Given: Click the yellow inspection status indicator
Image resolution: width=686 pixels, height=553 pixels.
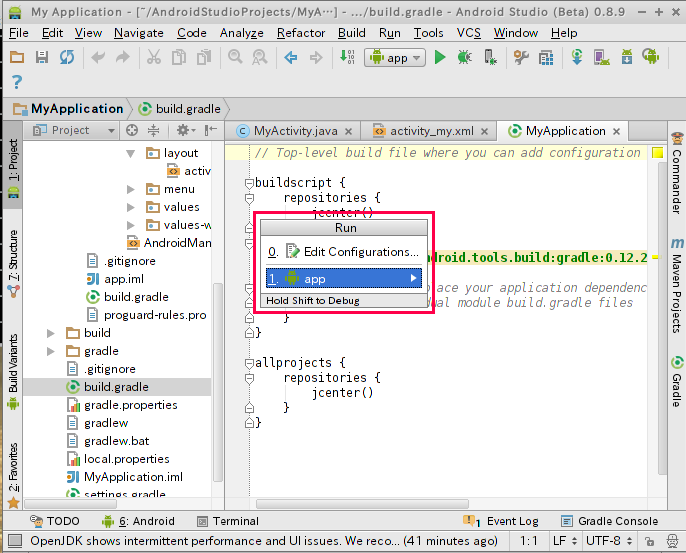Looking at the screenshot, I should click(x=657, y=152).
